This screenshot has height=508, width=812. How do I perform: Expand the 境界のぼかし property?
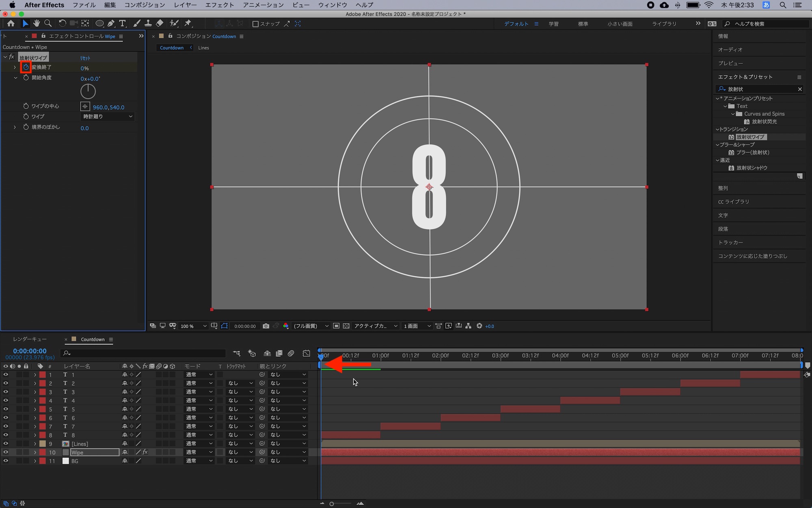pyautogui.click(x=15, y=127)
